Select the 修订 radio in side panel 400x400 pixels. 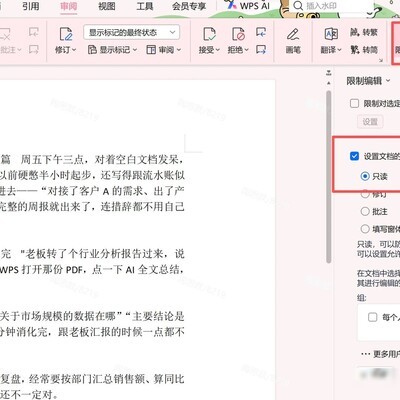coord(365,194)
